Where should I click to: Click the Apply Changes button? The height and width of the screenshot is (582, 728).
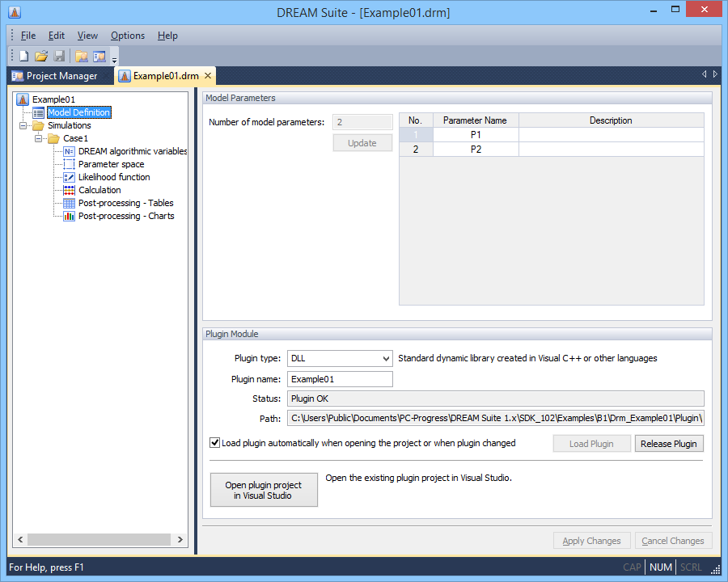(x=591, y=541)
